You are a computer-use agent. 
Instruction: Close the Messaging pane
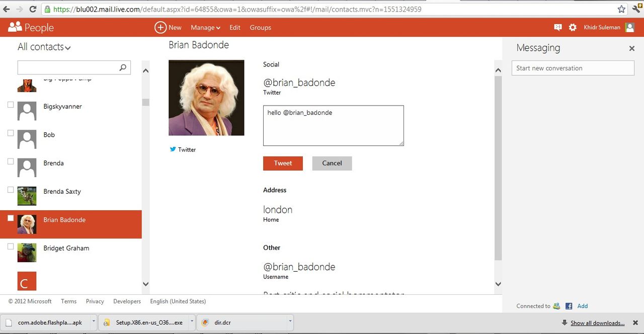pyautogui.click(x=632, y=48)
